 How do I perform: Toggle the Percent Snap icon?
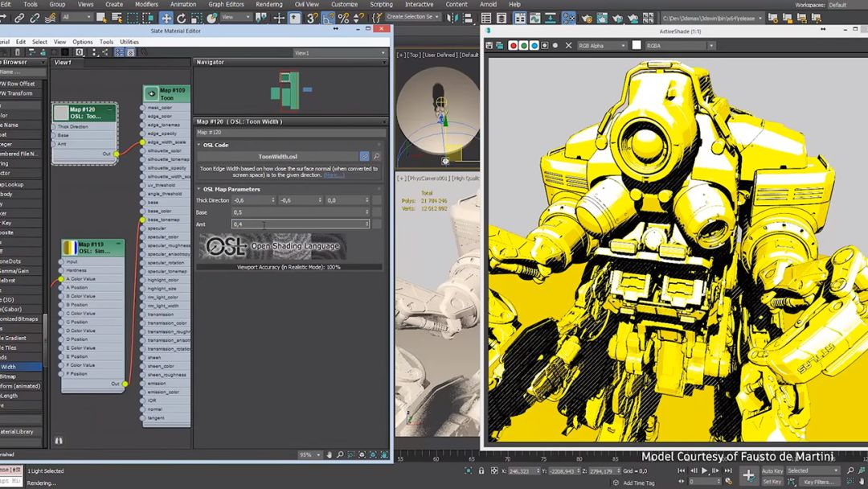click(344, 18)
